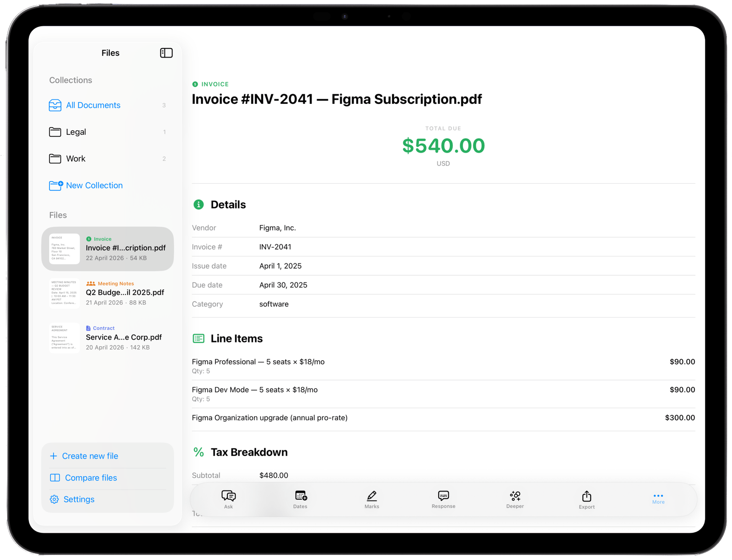Click the category value software

(x=274, y=304)
